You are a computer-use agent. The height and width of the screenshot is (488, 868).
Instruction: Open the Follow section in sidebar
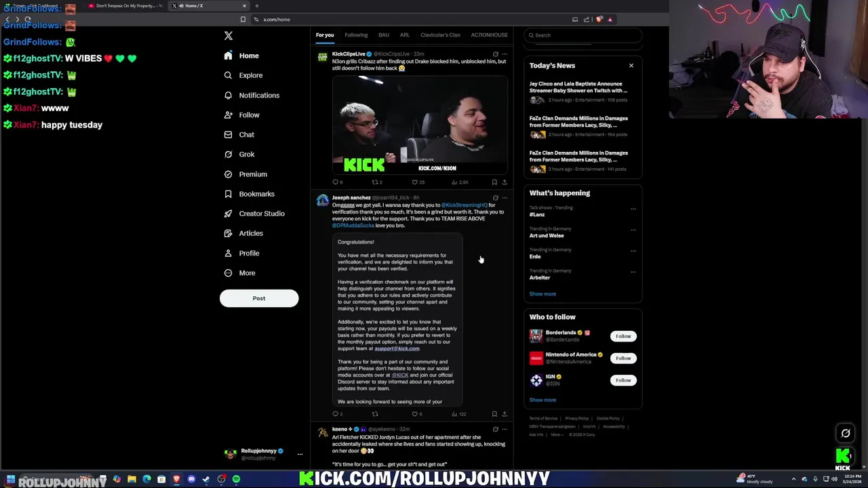[x=241, y=115]
